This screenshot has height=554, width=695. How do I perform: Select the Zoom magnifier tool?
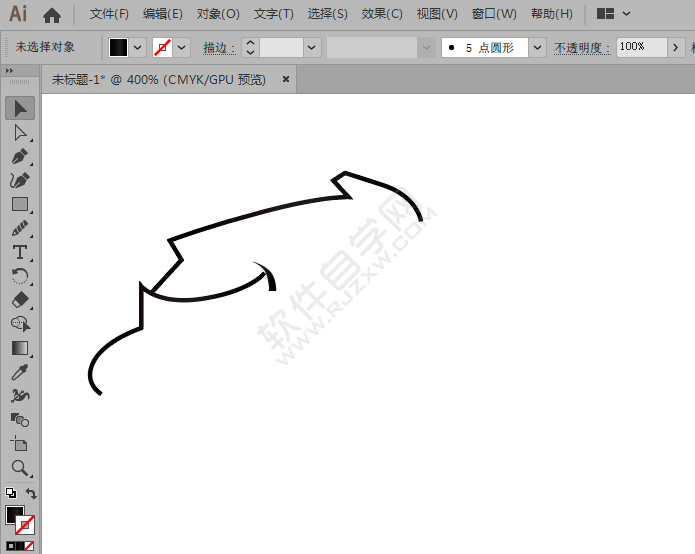(x=20, y=467)
